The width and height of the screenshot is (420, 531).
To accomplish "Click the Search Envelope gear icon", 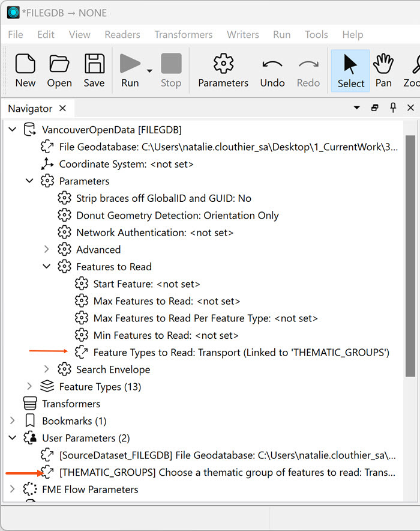I will 64,369.
